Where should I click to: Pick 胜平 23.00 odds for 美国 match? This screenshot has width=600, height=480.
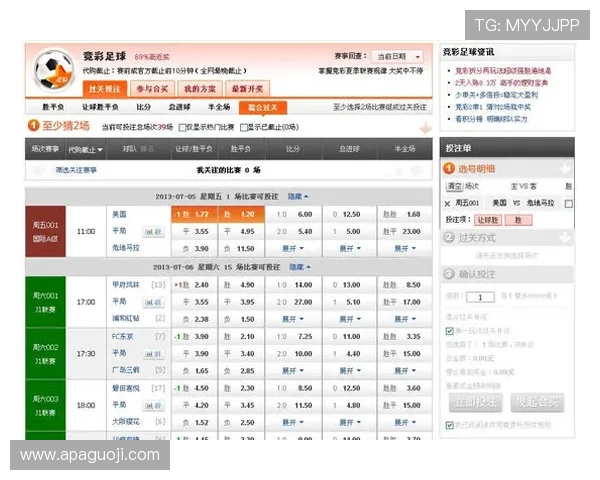404,232
